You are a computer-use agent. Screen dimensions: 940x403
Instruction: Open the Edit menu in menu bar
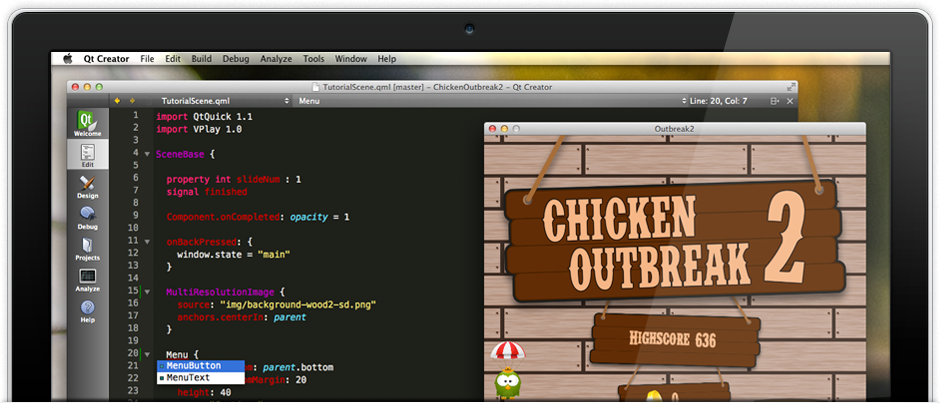[x=173, y=59]
